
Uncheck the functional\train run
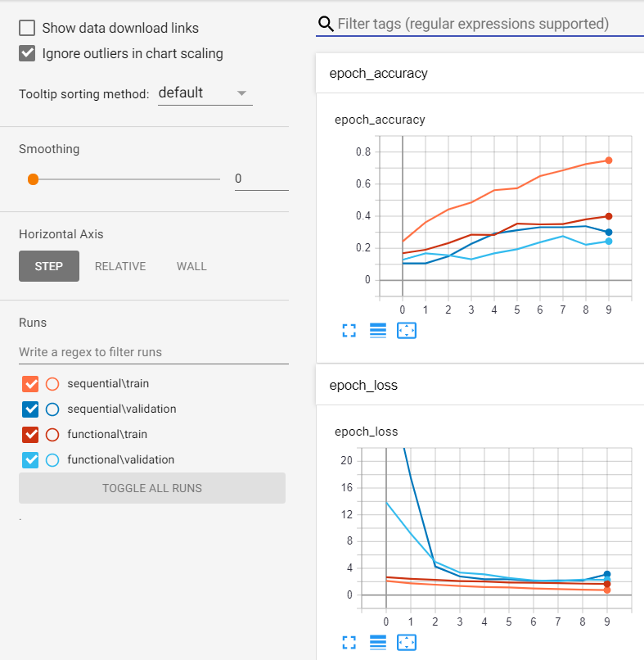29,434
